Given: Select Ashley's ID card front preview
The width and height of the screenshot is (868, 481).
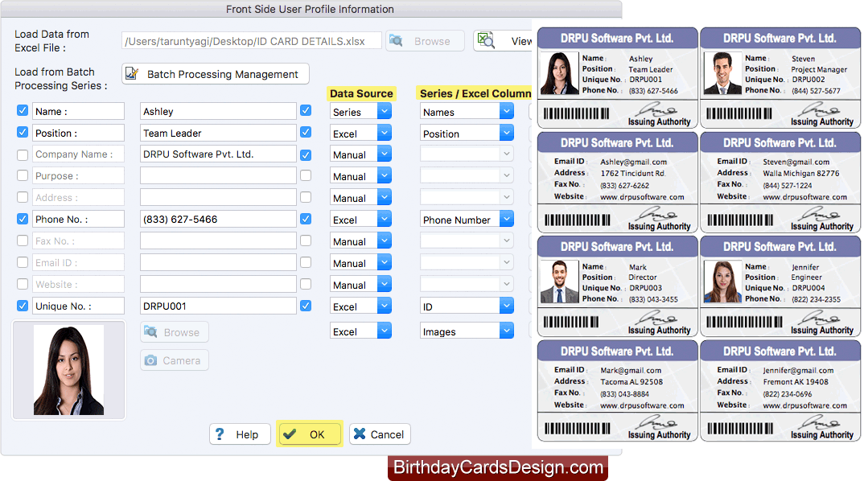Looking at the screenshot, I should tap(617, 78).
